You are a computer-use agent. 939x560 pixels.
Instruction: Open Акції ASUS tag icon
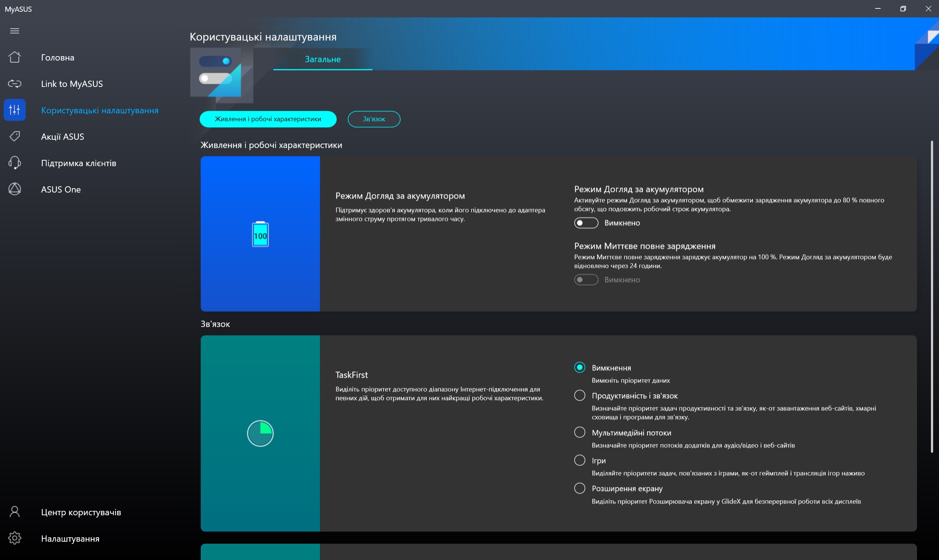pyautogui.click(x=14, y=136)
